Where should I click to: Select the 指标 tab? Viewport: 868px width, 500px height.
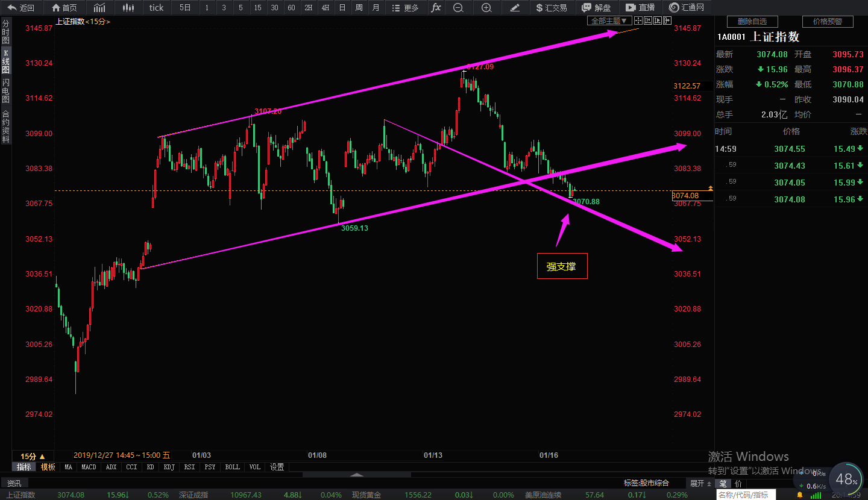[x=24, y=467]
